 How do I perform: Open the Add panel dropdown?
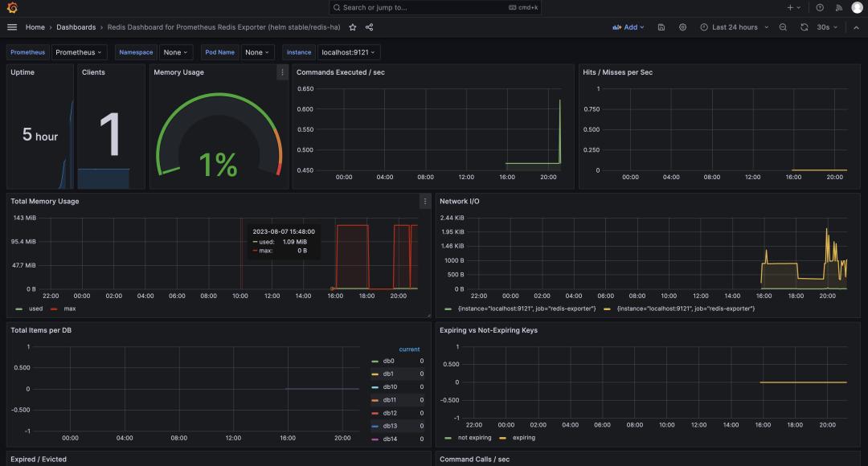628,27
